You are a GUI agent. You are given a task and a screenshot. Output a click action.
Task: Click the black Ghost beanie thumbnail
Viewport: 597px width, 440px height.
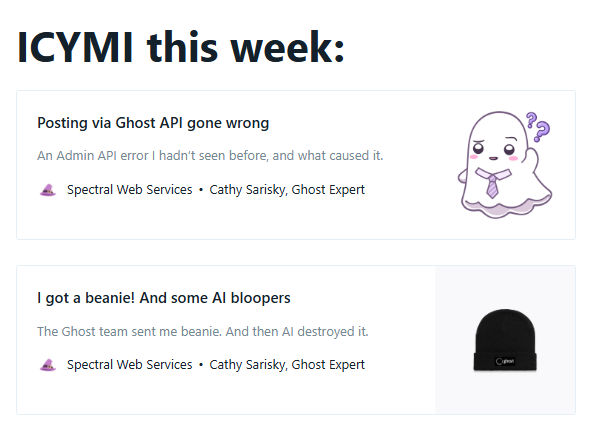(x=505, y=340)
